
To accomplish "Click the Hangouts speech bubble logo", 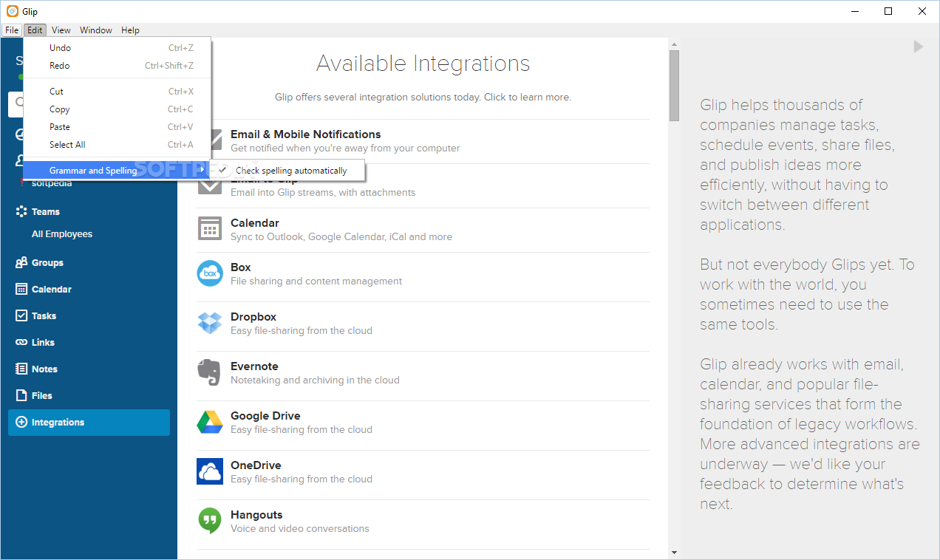I will coord(210,521).
